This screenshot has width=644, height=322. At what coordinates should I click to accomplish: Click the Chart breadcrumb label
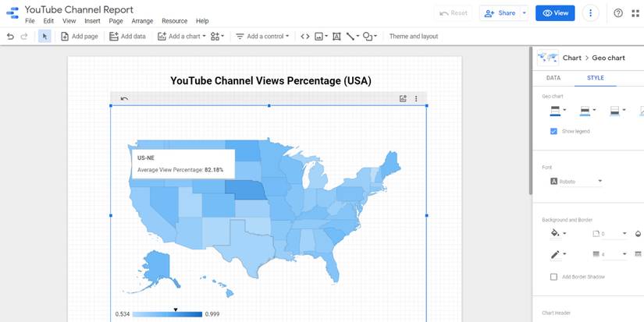[571, 58]
